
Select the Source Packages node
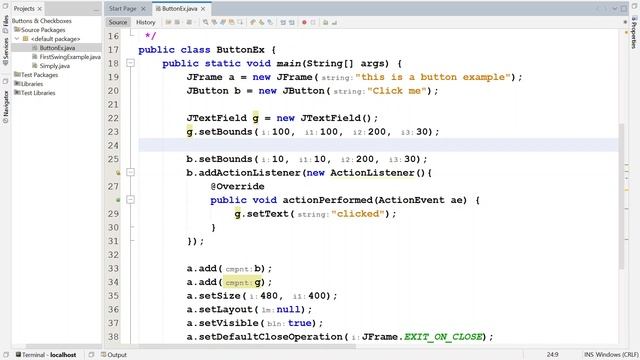coord(43,30)
